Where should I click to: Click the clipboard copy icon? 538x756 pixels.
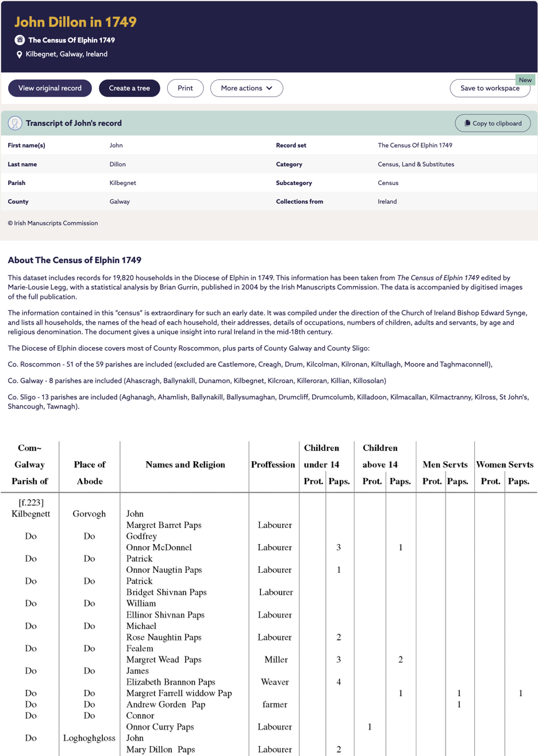(467, 124)
